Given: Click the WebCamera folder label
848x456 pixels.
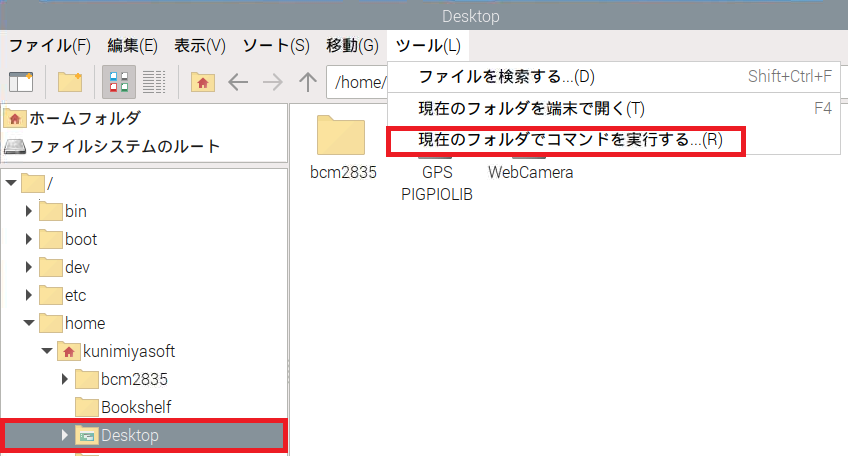Looking at the screenshot, I should pyautogui.click(x=531, y=173).
